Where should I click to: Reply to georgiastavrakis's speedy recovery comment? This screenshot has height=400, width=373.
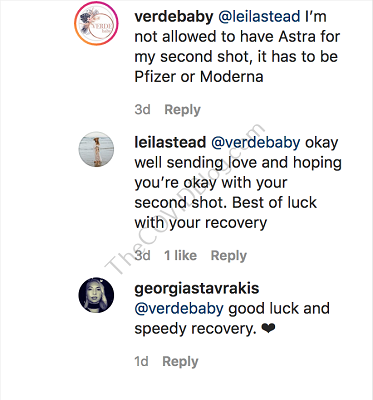coord(180,362)
